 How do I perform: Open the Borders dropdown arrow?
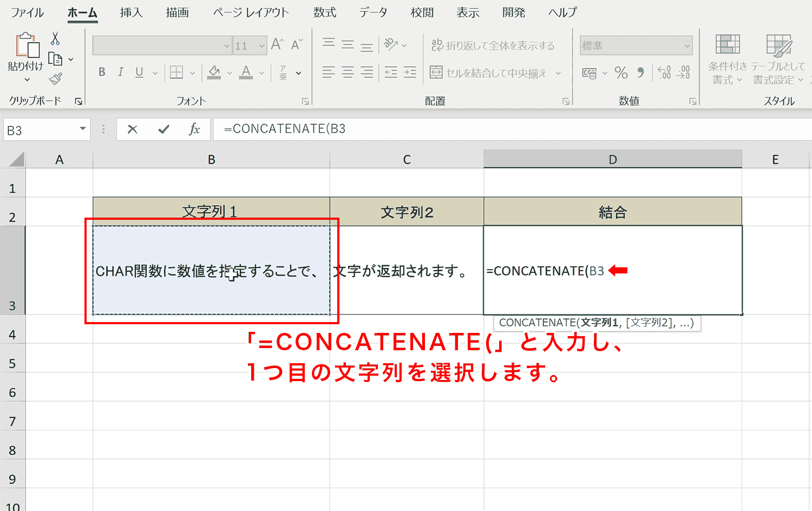pos(192,73)
